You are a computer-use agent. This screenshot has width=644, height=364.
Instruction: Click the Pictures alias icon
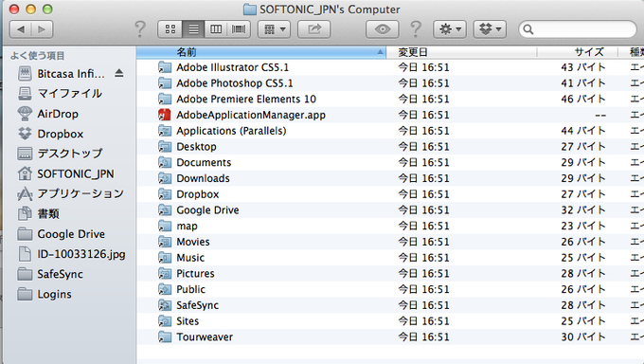(165, 274)
